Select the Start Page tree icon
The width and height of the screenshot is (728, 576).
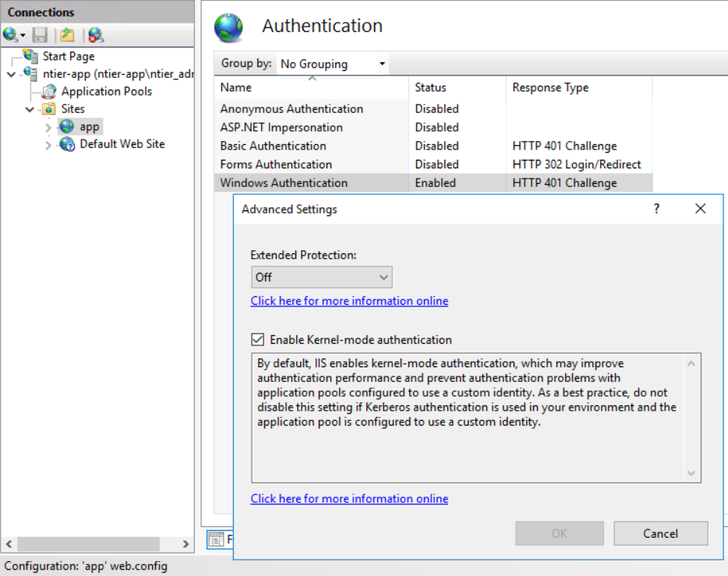click(31, 56)
